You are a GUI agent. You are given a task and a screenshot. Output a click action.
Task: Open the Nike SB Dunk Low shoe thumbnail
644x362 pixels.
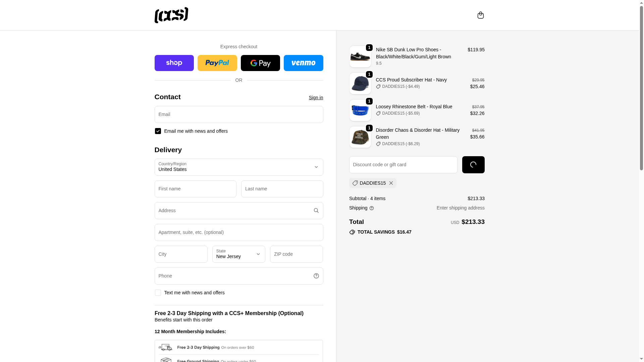(360, 57)
